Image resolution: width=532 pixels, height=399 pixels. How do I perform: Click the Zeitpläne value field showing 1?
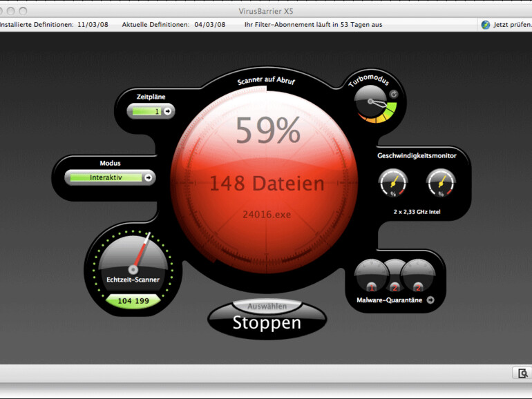[146, 111]
